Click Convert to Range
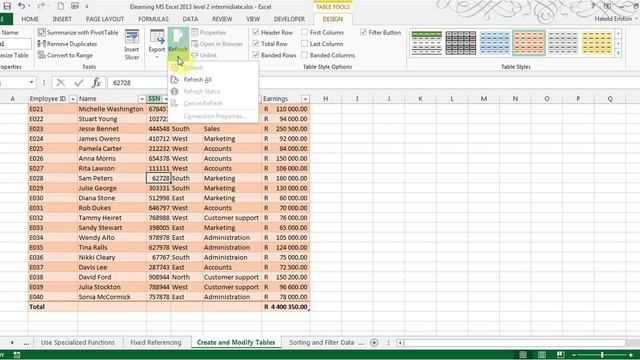Screen dimensions: 640x360 65,55
